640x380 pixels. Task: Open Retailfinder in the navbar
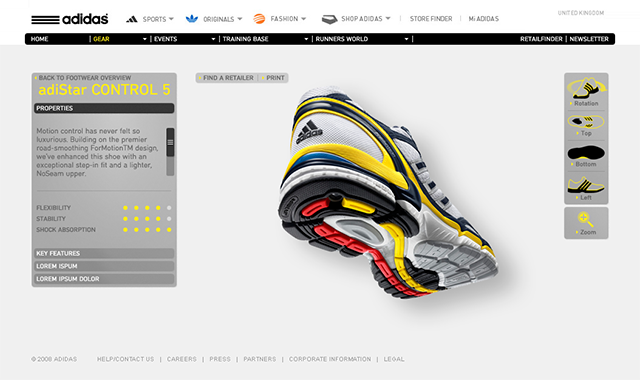click(x=541, y=39)
